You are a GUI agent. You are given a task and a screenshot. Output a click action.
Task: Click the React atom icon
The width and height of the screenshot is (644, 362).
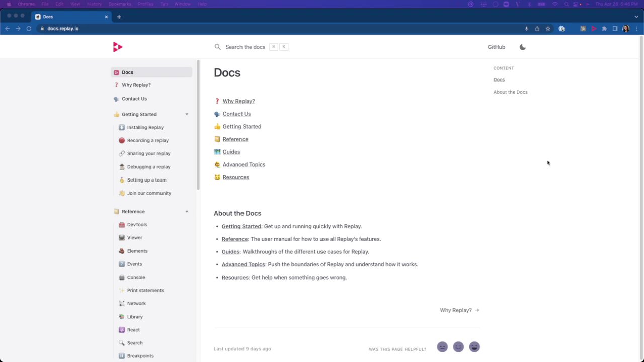122,330
